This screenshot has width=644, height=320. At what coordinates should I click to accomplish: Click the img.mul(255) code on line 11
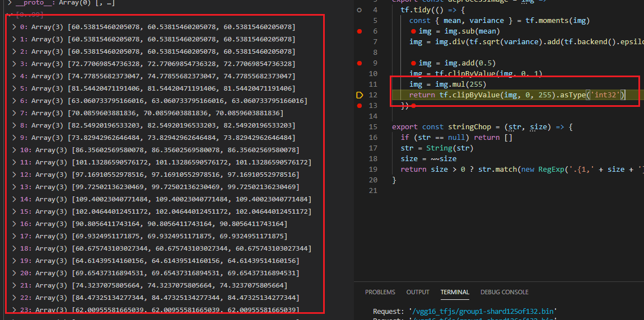point(461,84)
